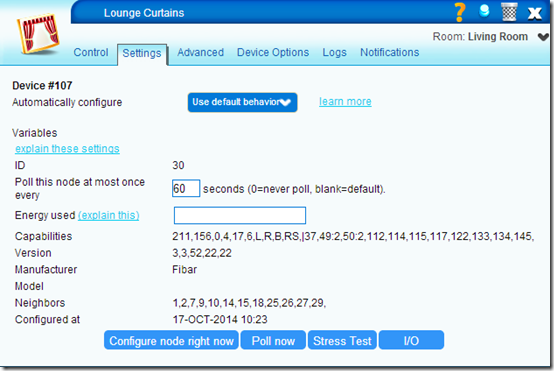554x371 pixels.
Task: Click the Device #107 heading
Action: (x=42, y=86)
